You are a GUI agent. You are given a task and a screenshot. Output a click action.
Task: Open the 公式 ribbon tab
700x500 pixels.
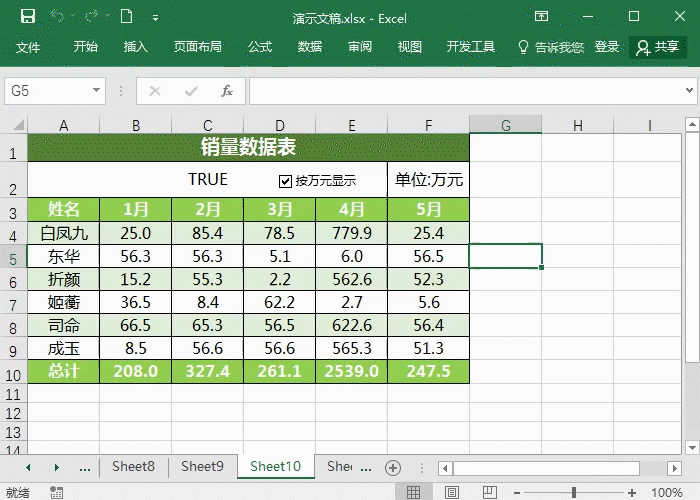(260, 47)
